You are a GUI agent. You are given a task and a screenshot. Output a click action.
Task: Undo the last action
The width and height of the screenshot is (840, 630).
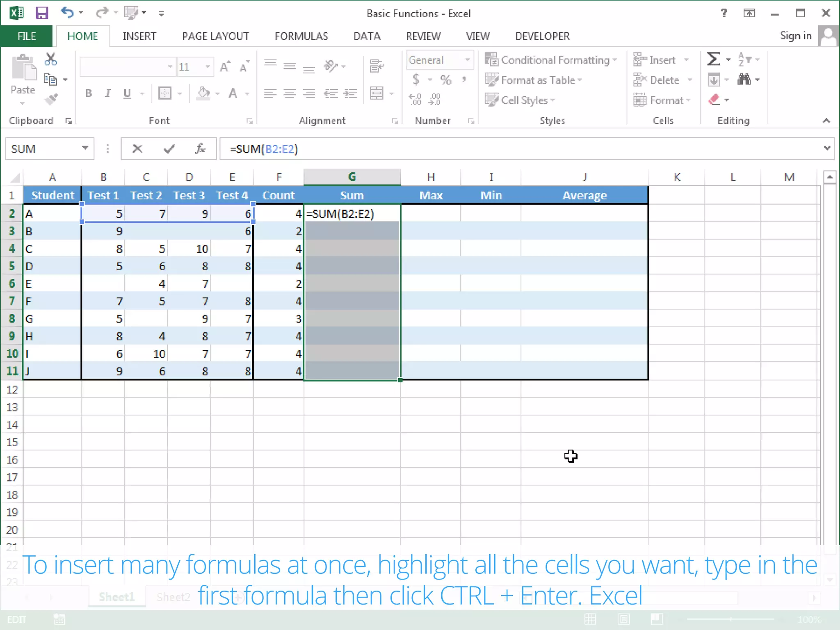pos(67,13)
